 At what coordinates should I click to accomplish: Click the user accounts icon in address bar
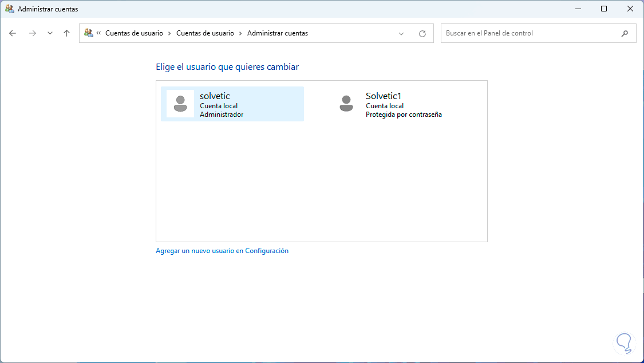coord(88,33)
